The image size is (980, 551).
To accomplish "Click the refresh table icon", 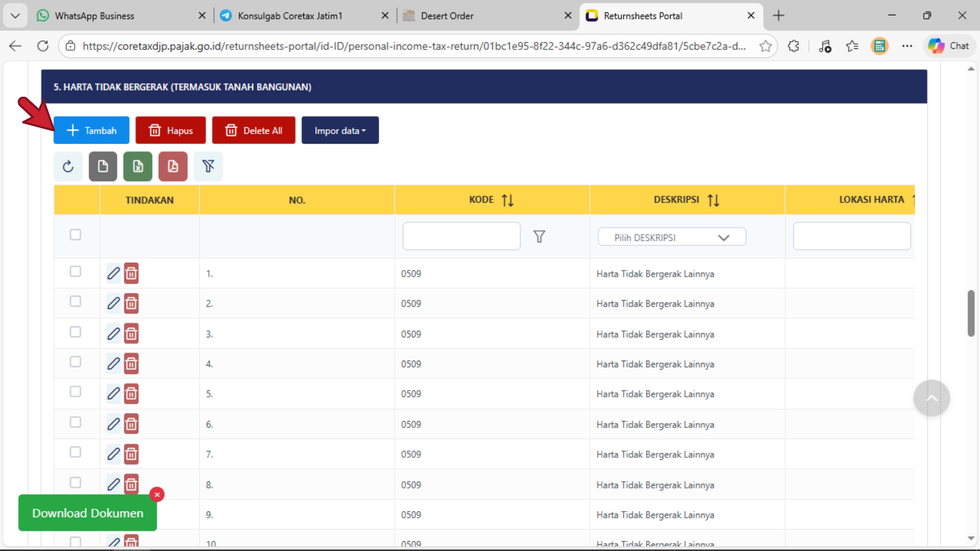I will [68, 167].
